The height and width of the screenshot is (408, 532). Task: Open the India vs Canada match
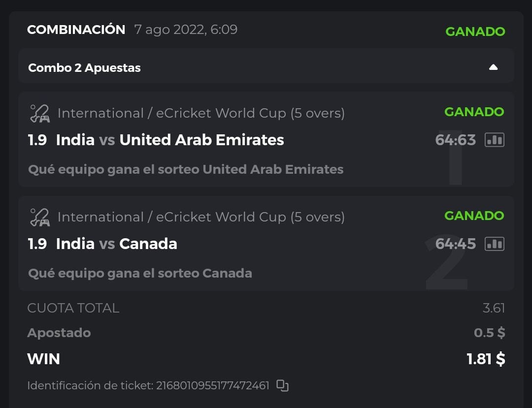(117, 244)
